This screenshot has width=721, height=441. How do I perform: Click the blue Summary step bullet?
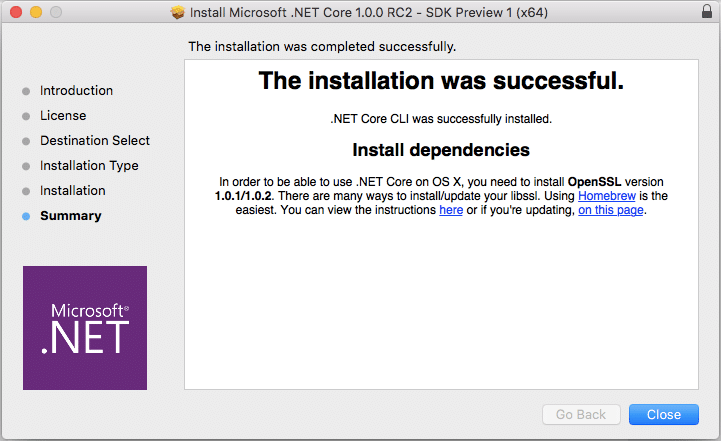26,216
